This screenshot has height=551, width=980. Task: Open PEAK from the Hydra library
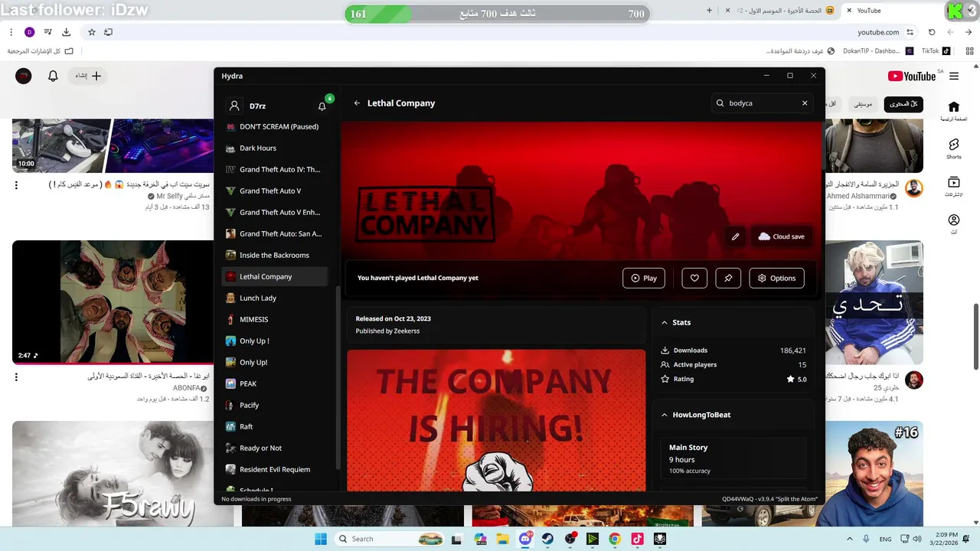click(x=274, y=383)
